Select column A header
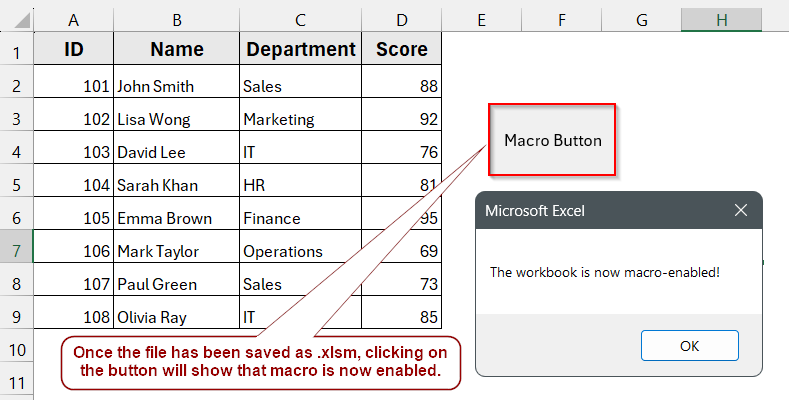Viewport: 789px width, 400px height. (x=74, y=19)
